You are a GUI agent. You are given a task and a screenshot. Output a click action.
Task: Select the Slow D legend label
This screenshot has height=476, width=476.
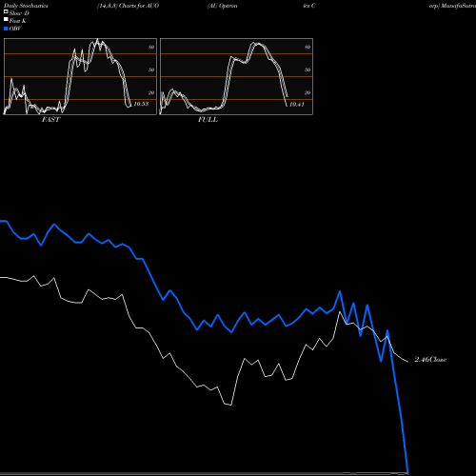pyautogui.click(x=19, y=13)
